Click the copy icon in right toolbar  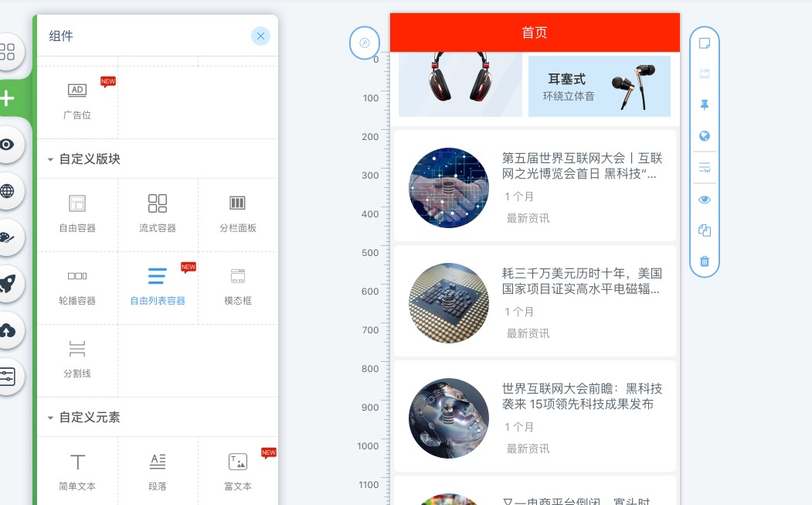coord(705,230)
